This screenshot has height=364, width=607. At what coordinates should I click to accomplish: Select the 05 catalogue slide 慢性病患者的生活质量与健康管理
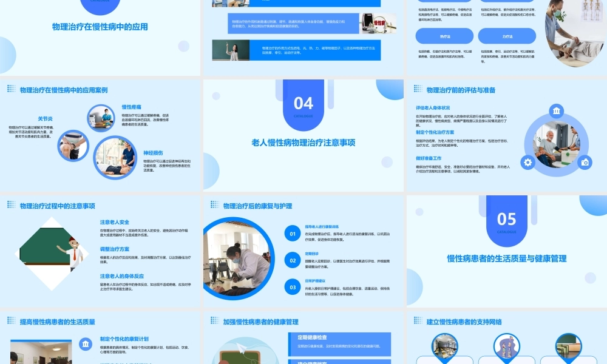pos(507,251)
